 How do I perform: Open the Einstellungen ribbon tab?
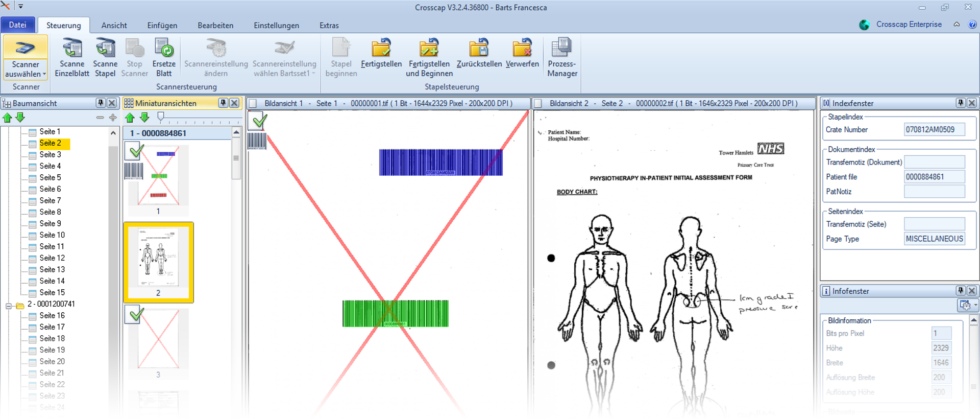point(276,26)
